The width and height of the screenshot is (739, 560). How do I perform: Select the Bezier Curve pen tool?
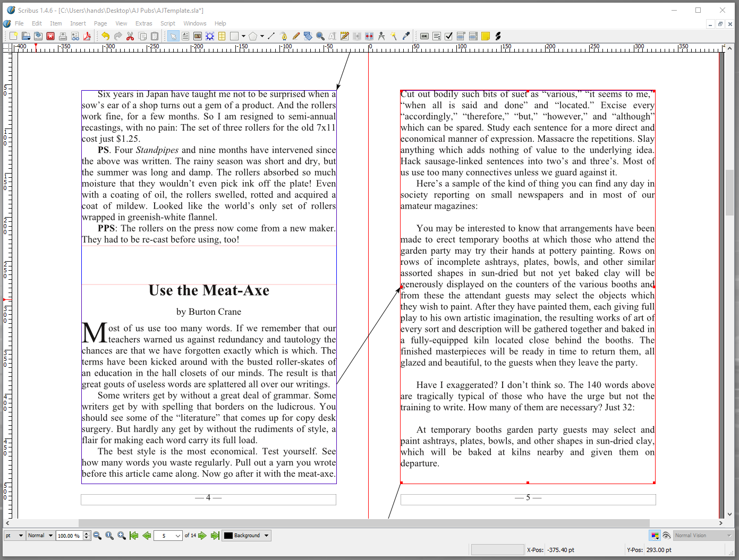click(284, 36)
